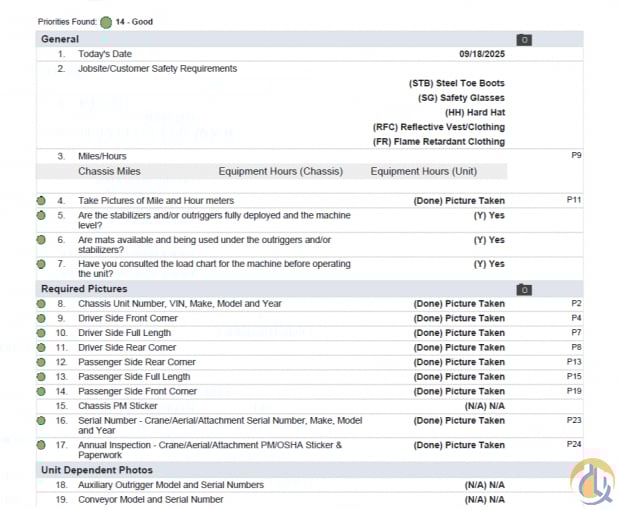Collapse the Required Pictures section header
620x510 pixels.
(x=82, y=289)
